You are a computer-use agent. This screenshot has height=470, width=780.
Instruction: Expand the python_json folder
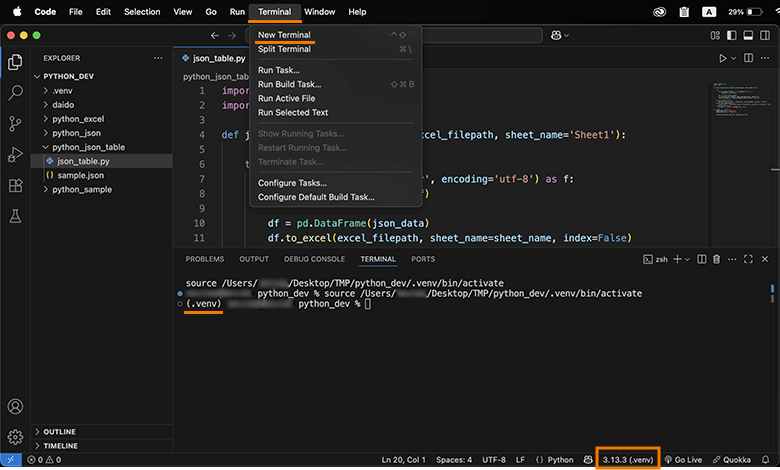[x=46, y=133]
